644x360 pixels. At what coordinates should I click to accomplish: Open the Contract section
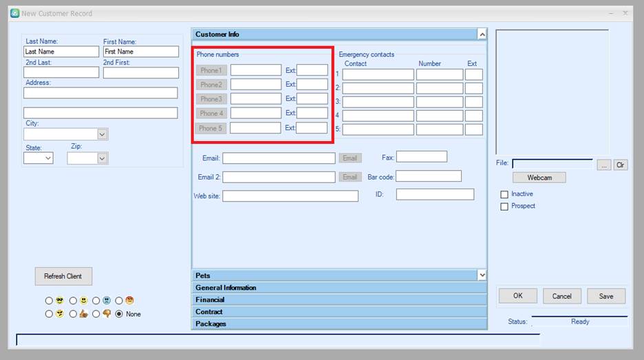[x=339, y=312]
